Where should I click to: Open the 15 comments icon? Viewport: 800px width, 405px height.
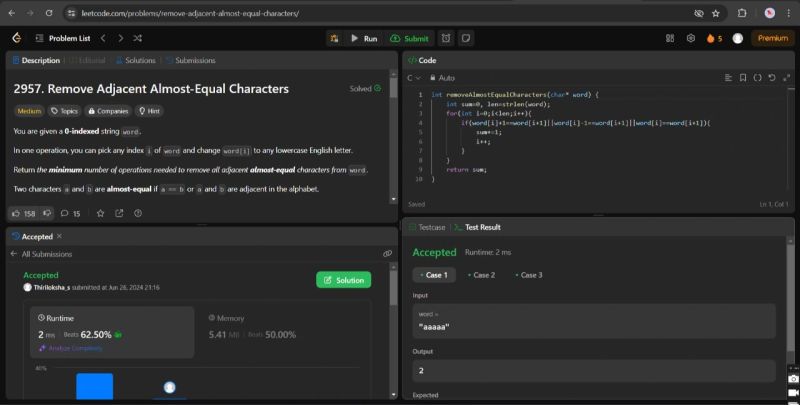[70, 213]
